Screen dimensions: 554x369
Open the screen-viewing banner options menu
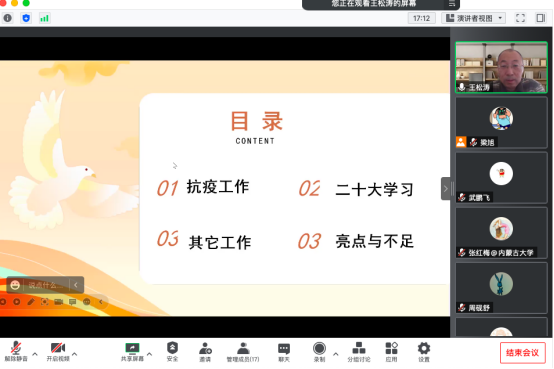tap(452, 4)
